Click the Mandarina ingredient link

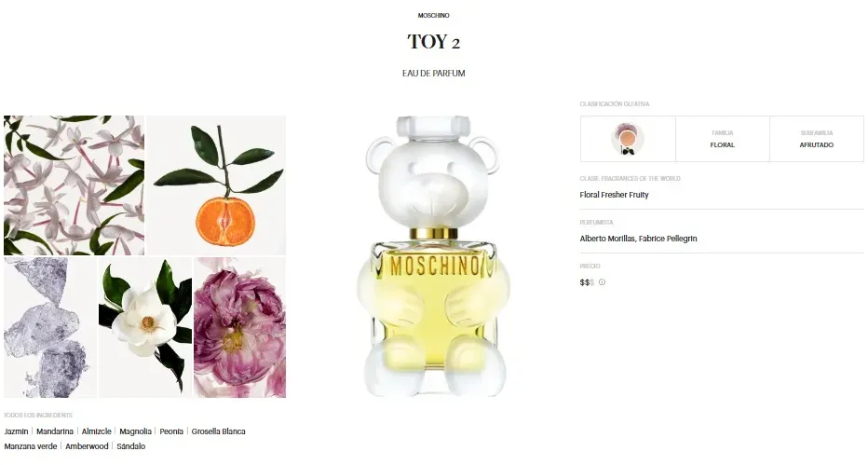55,431
